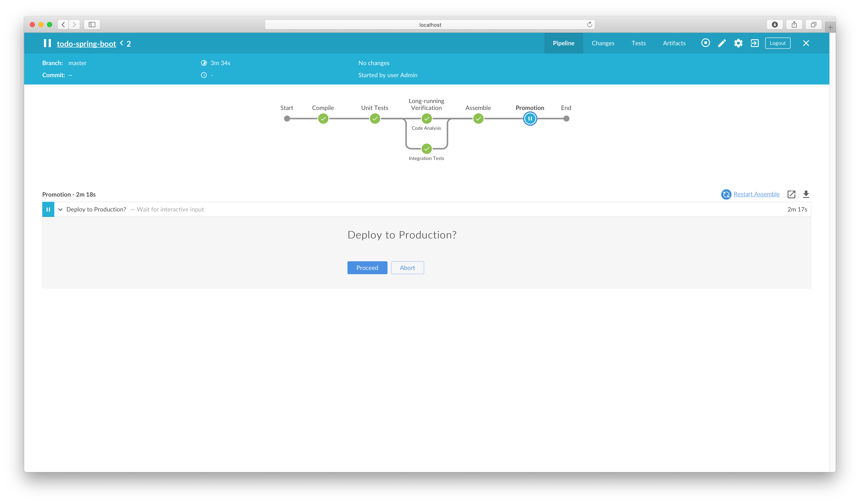
Task: Open the pipeline editor pencil icon
Action: pyautogui.click(x=722, y=43)
